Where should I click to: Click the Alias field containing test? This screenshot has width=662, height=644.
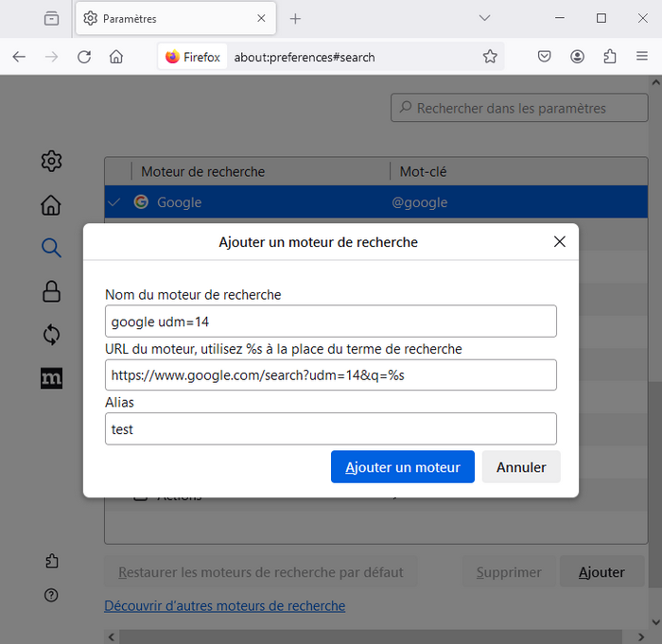coord(331,428)
